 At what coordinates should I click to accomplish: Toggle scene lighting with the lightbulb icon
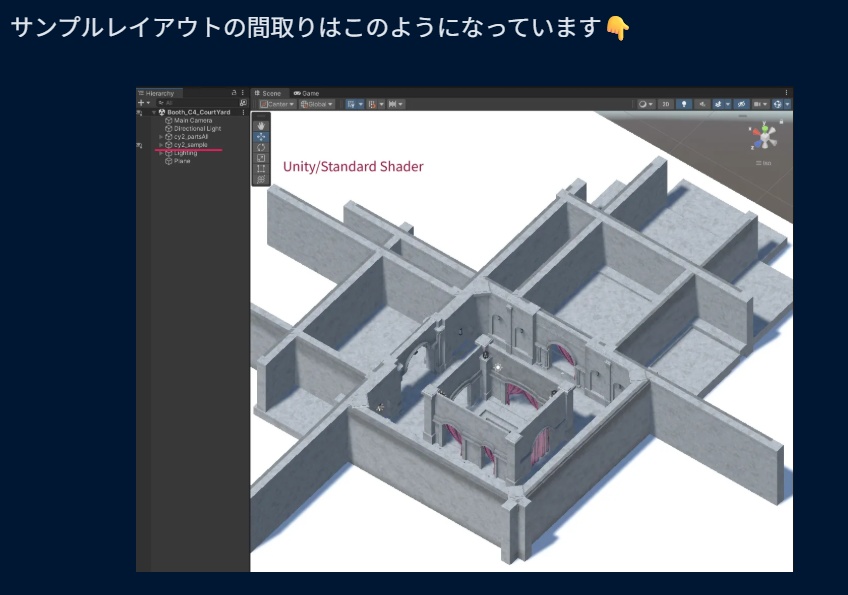tap(684, 104)
